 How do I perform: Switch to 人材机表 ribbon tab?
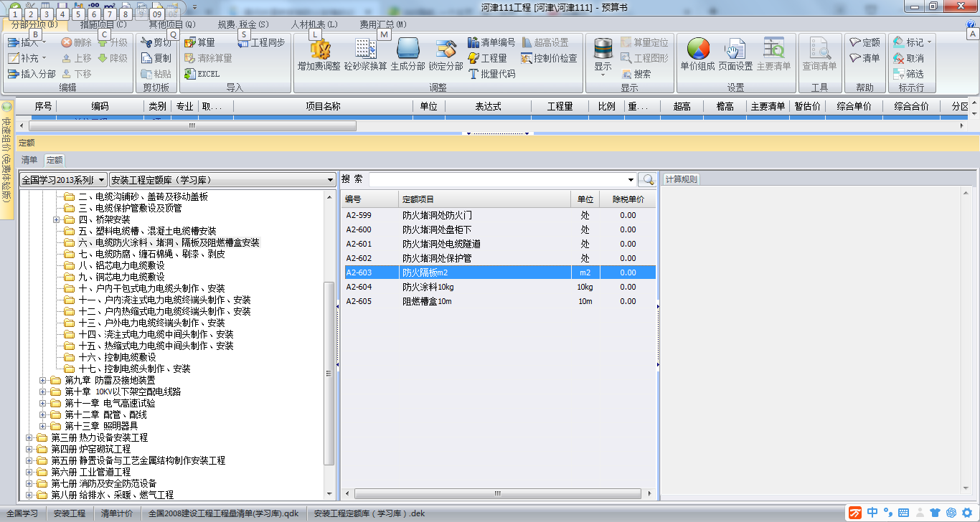click(x=314, y=24)
